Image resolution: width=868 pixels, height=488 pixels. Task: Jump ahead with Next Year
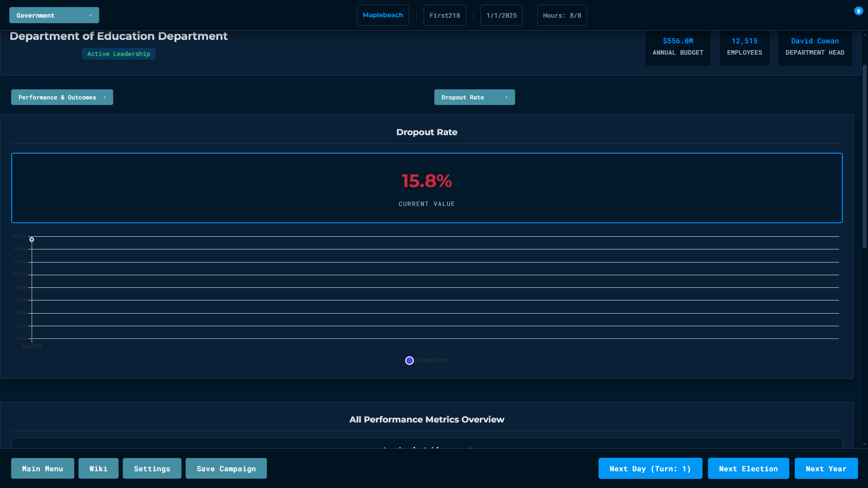point(826,469)
